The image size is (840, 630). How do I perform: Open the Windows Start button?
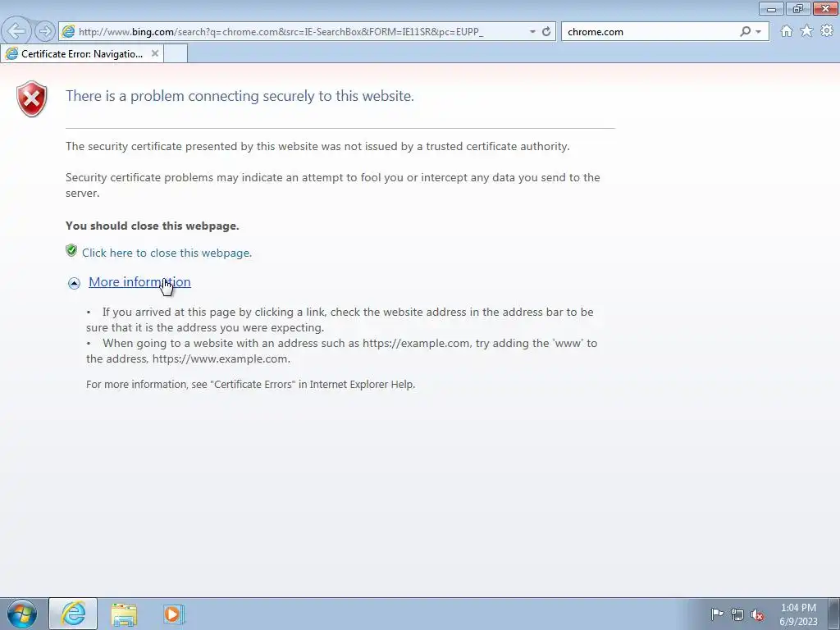point(21,614)
